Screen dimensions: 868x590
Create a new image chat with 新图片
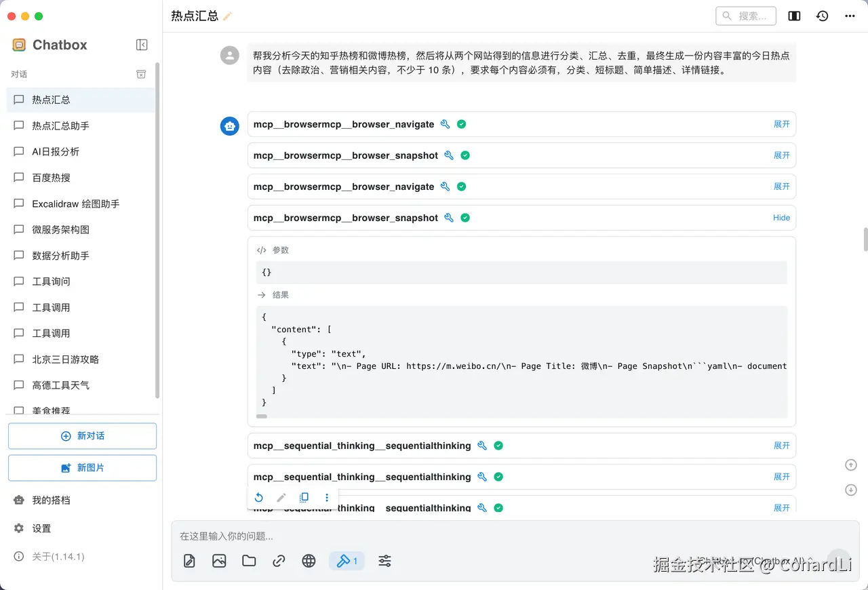point(82,468)
